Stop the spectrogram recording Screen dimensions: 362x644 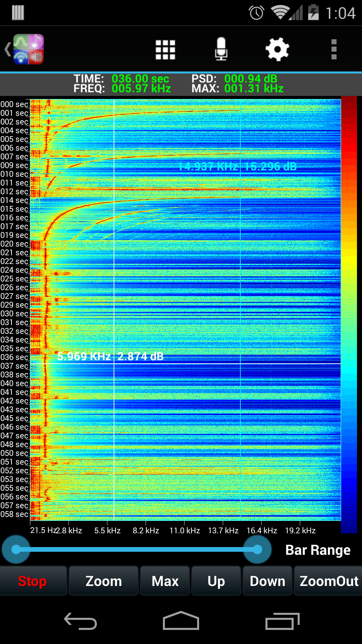tap(33, 581)
